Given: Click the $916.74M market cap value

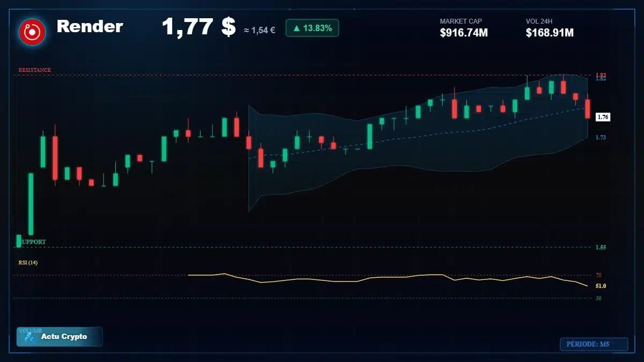Looking at the screenshot, I should (x=464, y=33).
